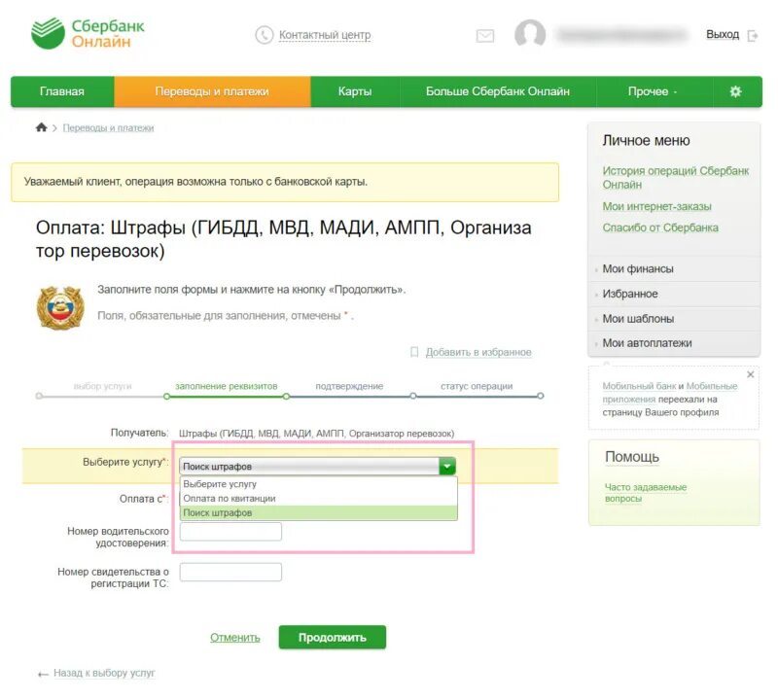778x700 pixels.
Task: Click the Выход logout link
Action: [x=723, y=35]
